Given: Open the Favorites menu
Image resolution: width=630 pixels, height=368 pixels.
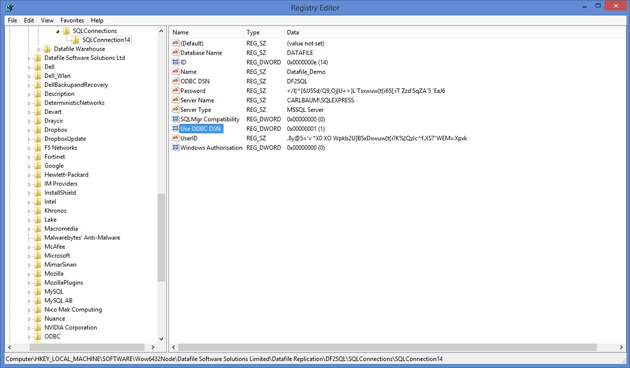Looking at the screenshot, I should 72,20.
